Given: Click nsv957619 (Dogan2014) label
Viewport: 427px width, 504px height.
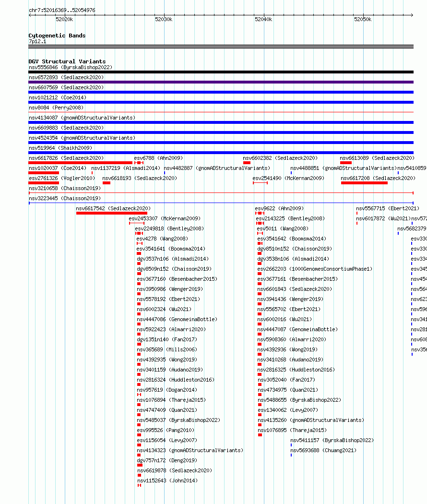Looking at the screenshot, I should click(x=167, y=390).
